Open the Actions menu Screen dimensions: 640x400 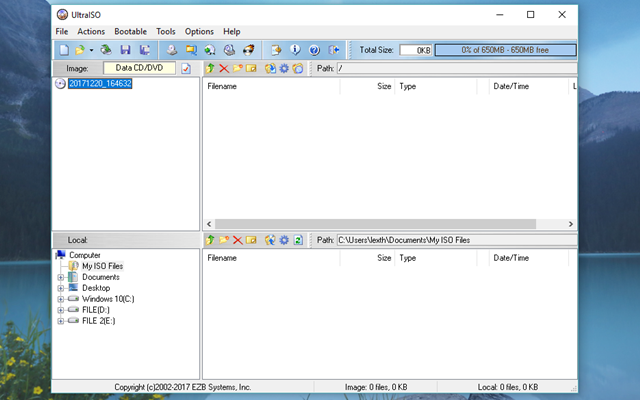point(91,31)
